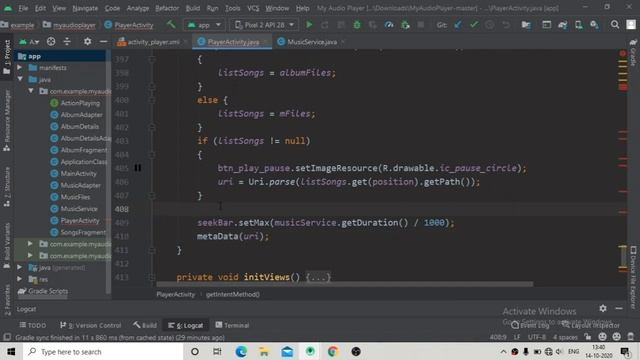
Task: Open the VCS menu
Action: pos(253,8)
